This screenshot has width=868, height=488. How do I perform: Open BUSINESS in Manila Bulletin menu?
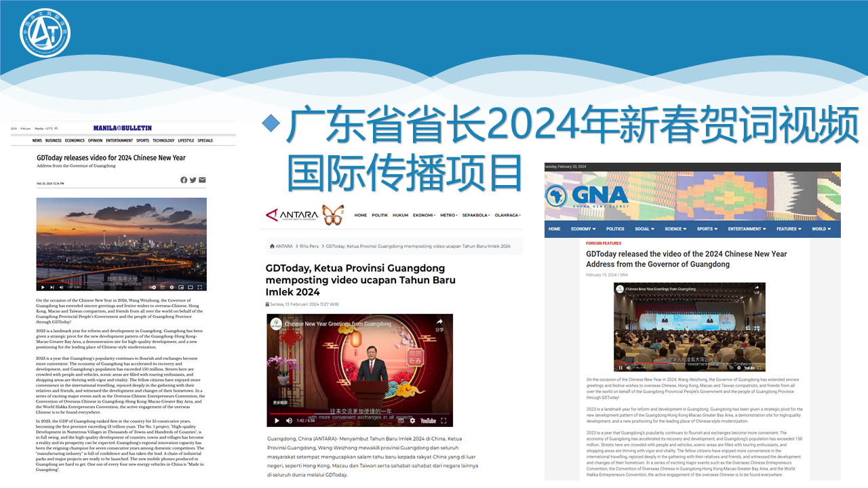pyautogui.click(x=54, y=141)
